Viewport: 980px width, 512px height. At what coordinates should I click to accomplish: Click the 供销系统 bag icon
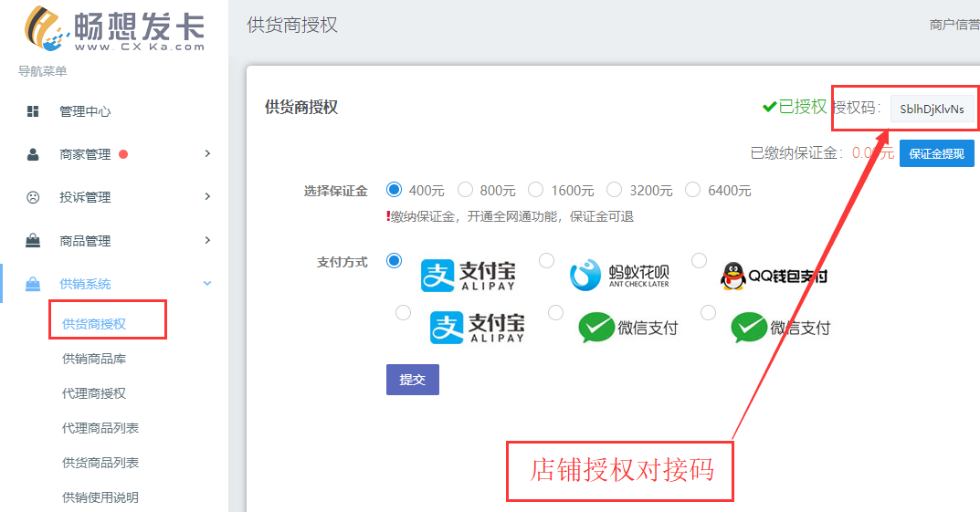[x=33, y=284]
